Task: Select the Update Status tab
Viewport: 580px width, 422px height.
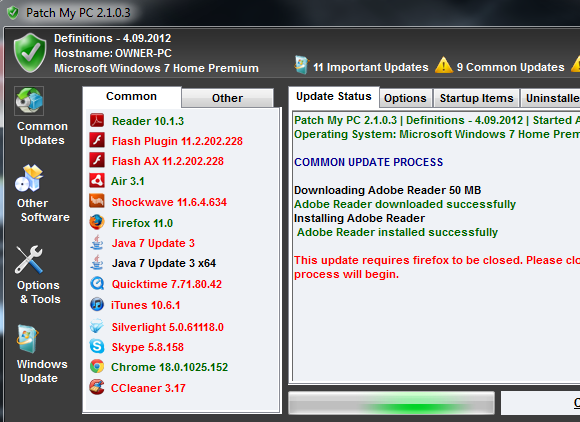Action: tap(334, 97)
